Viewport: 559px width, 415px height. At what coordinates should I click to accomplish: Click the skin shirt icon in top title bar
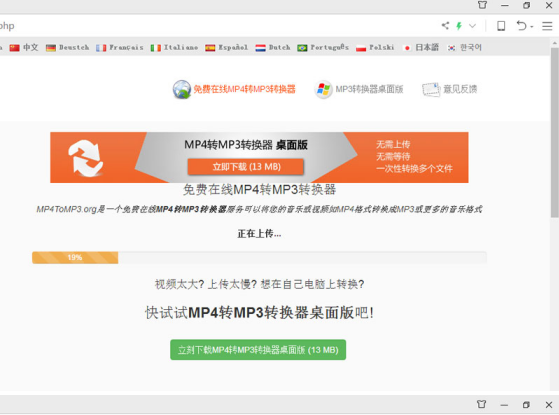pyautogui.click(x=482, y=5)
